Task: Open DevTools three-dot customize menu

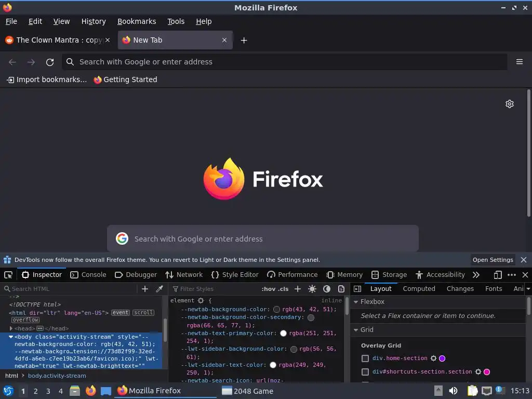Action: [512, 275]
